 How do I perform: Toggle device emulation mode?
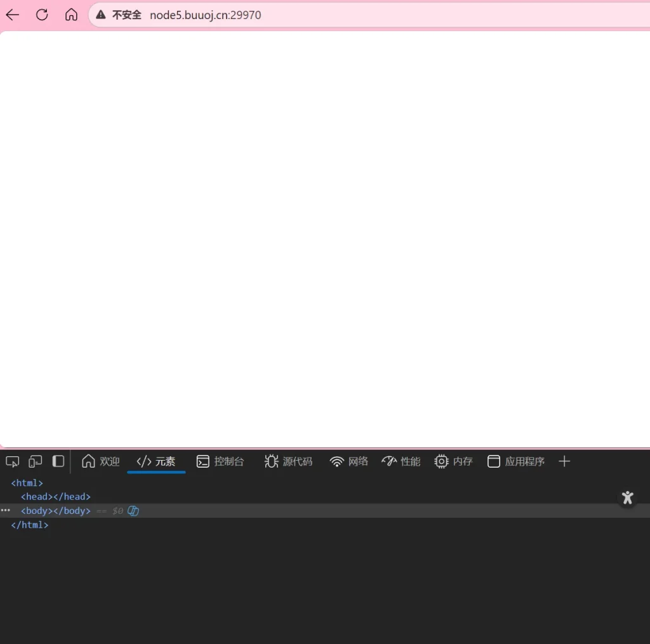[35, 461]
